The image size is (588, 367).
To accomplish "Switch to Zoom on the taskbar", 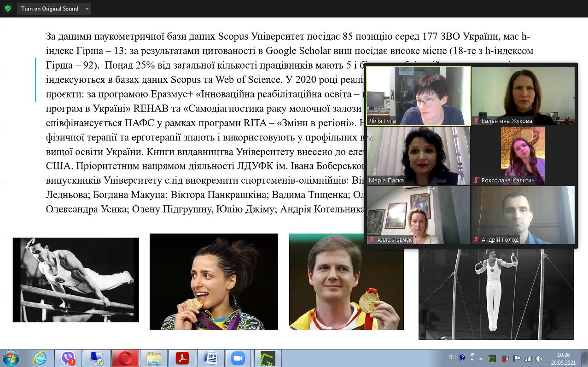I will [x=239, y=358].
